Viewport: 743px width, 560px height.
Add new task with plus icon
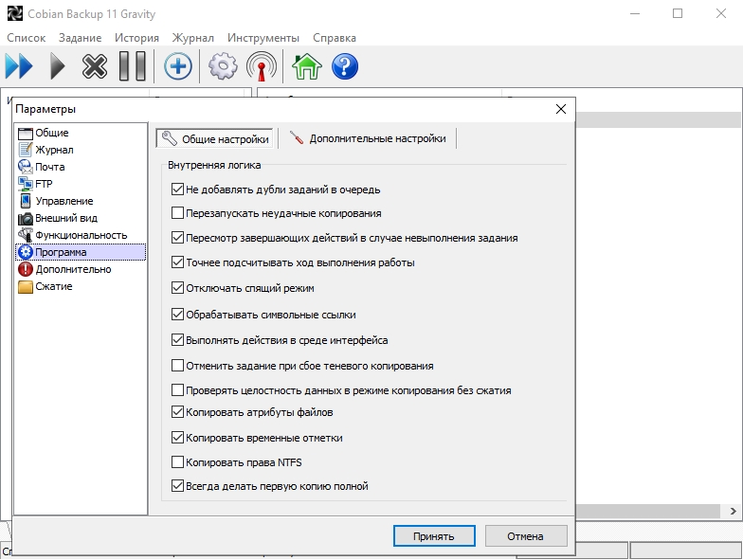178,66
